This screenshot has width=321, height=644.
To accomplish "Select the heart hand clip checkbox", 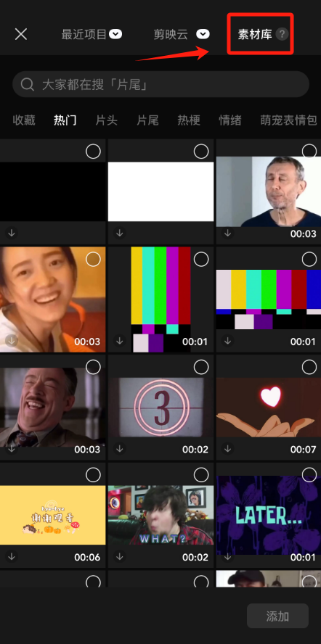I will pyautogui.click(x=309, y=367).
